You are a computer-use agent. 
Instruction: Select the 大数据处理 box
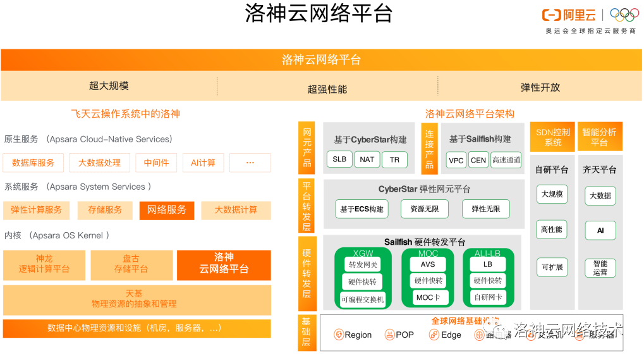pyautogui.click(x=99, y=163)
